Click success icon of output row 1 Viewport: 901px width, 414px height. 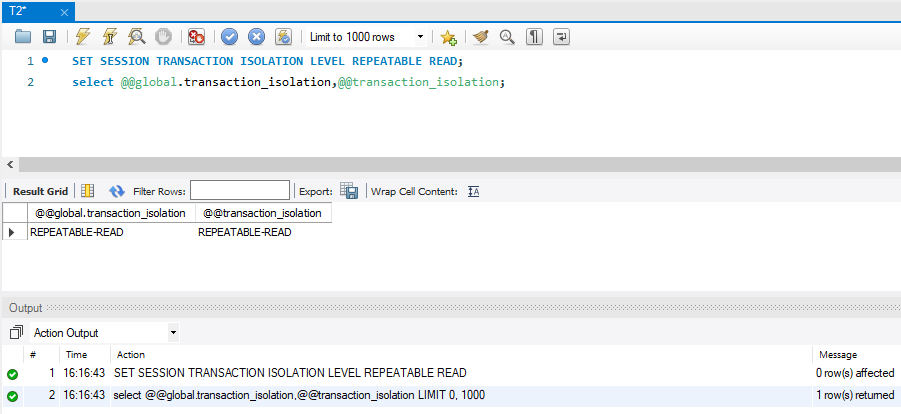pos(12,374)
